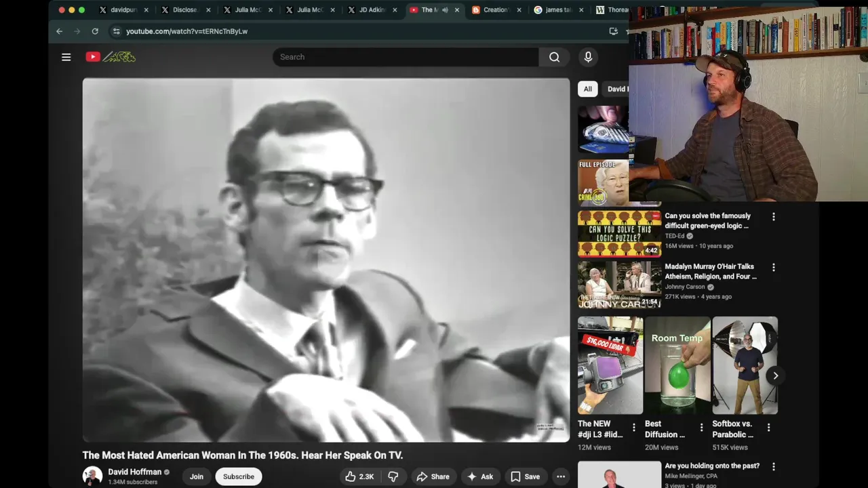Screen dimensions: 868x488
Task: Open options for Best Diffusion short
Action: click(x=702, y=428)
